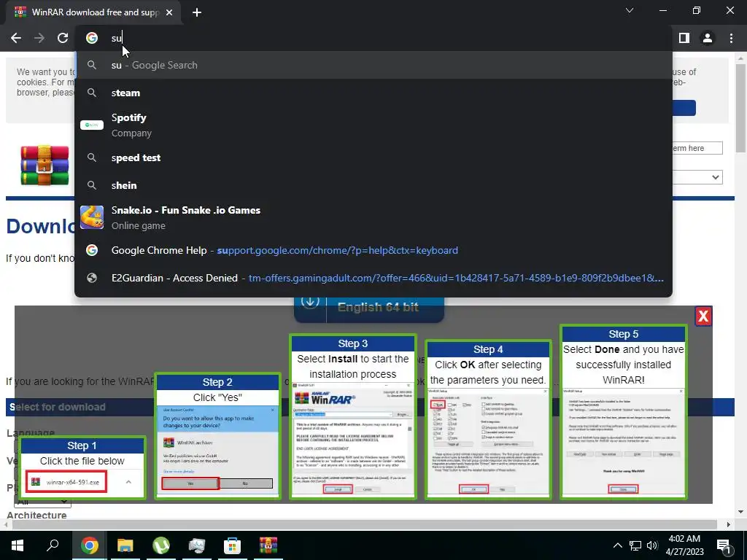747x560 pixels.
Task: Select Snake.io Fun Snake .io Games suggestion
Action: pos(373,217)
